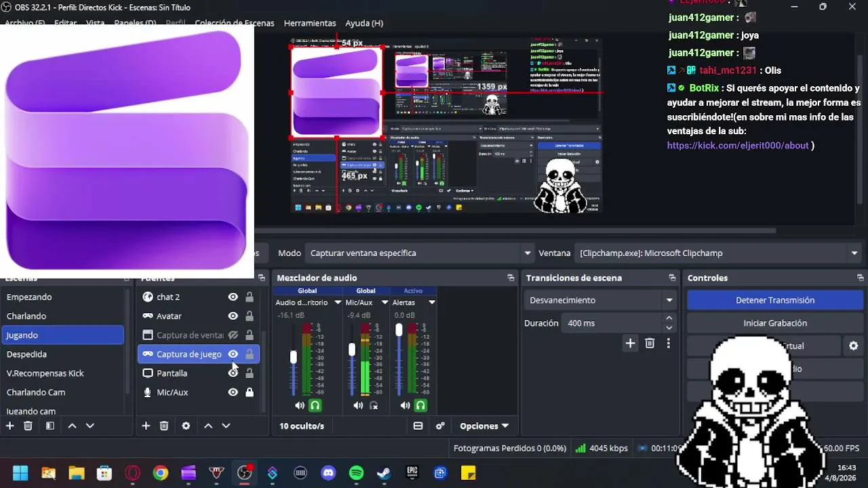Open Discord from the taskbar

328,472
